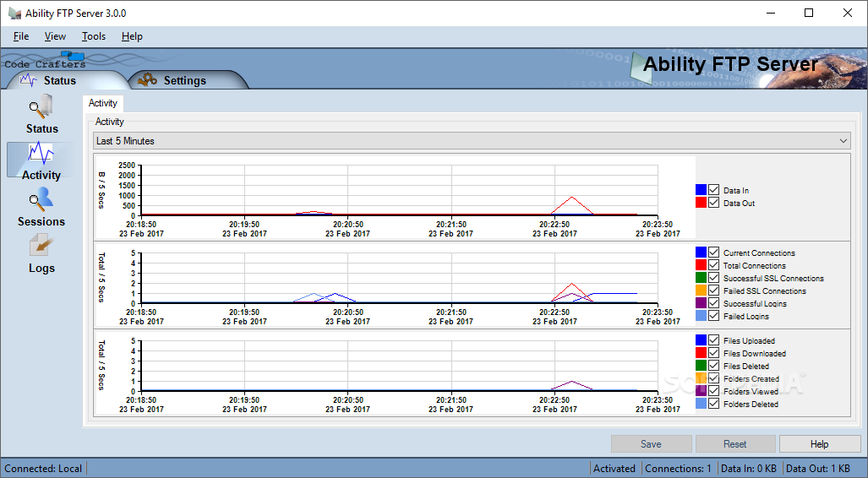868x478 pixels.
Task: Open the Tools menu
Action: [94, 36]
